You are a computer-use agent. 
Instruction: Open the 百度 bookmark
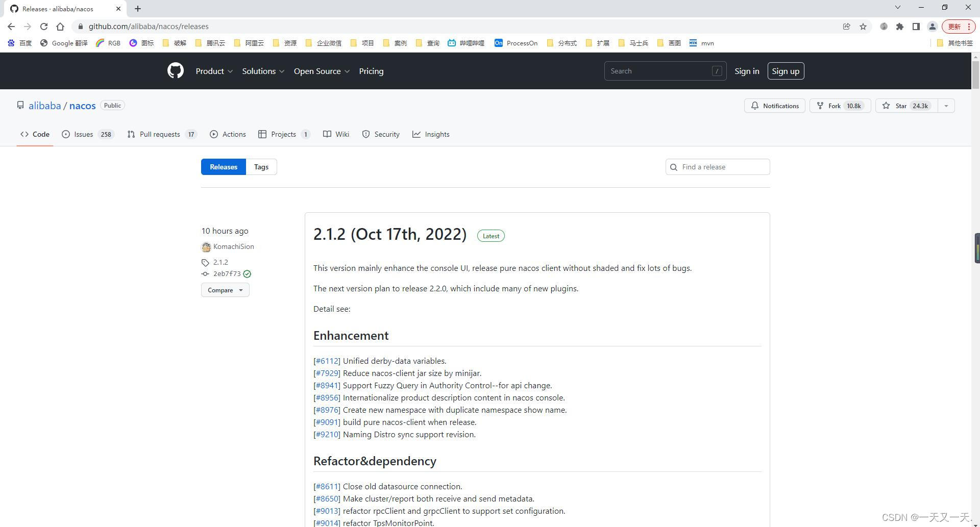pos(20,43)
